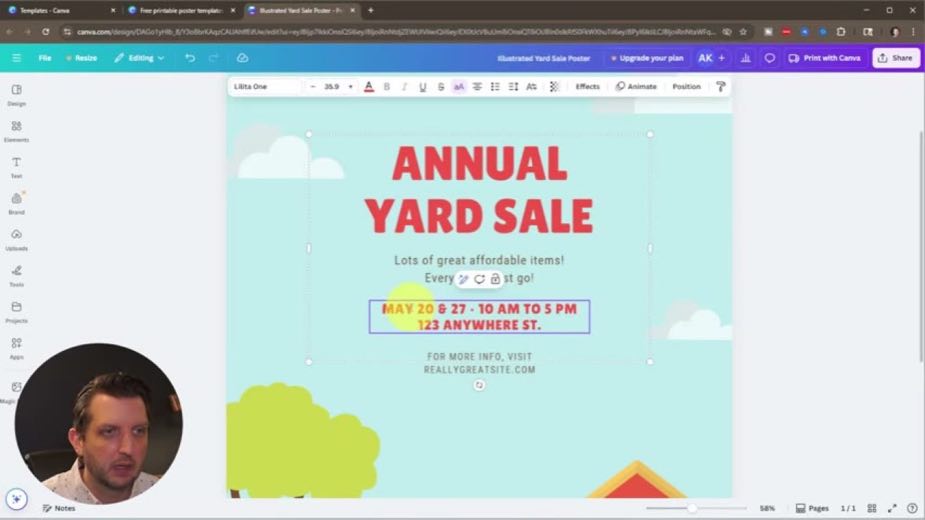Open the File menu

pos(45,58)
